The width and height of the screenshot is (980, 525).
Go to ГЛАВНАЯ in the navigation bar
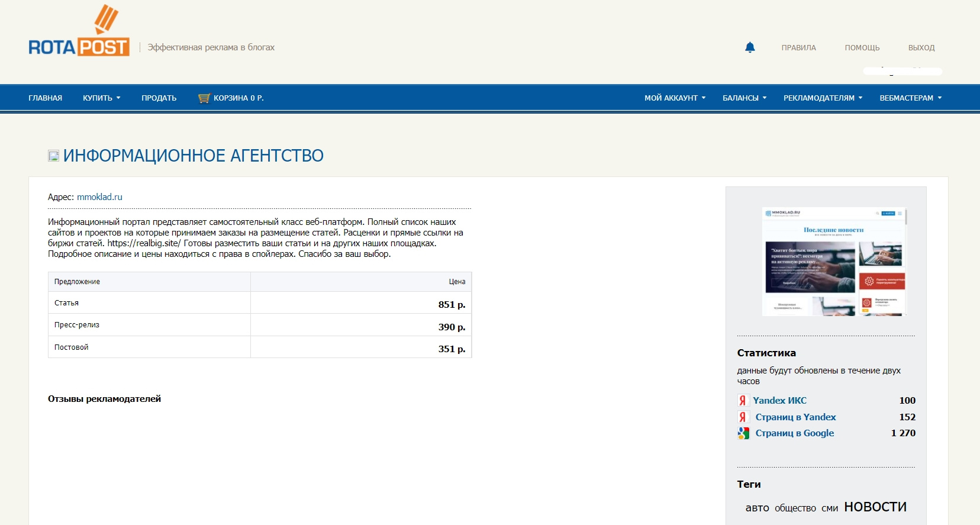(x=46, y=98)
